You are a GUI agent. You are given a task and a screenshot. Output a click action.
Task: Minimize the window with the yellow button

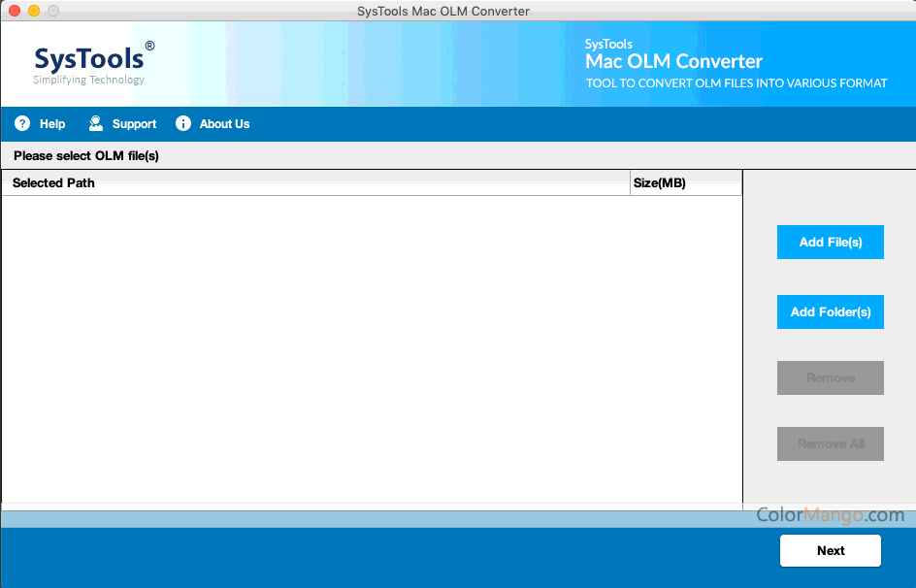tap(34, 11)
